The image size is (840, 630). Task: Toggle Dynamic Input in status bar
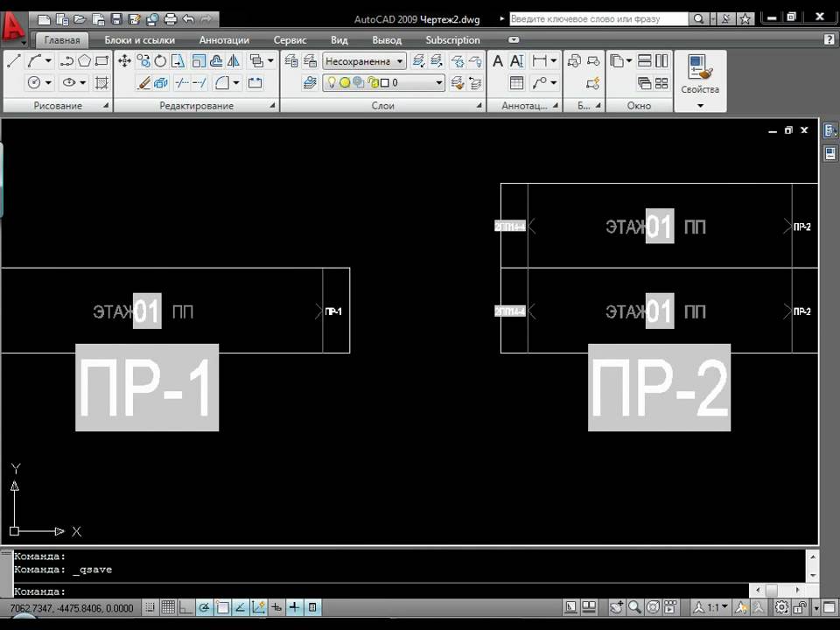coord(276,607)
